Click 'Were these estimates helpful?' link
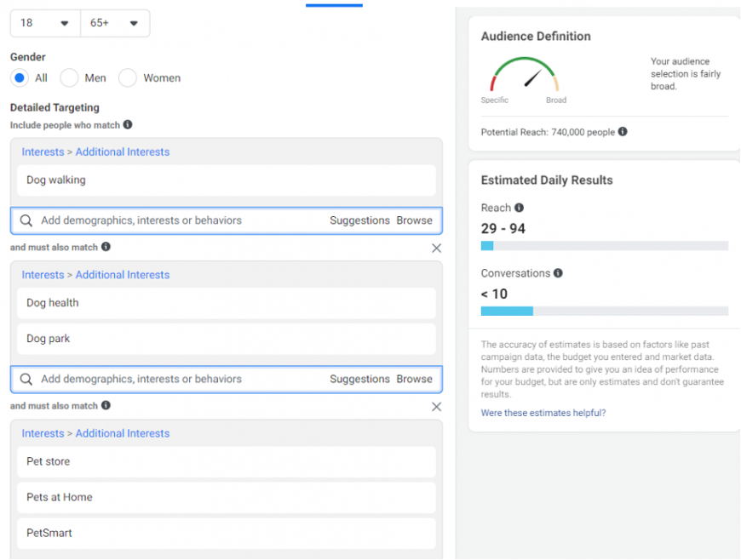Viewport: 741px width, 560px height. click(543, 413)
